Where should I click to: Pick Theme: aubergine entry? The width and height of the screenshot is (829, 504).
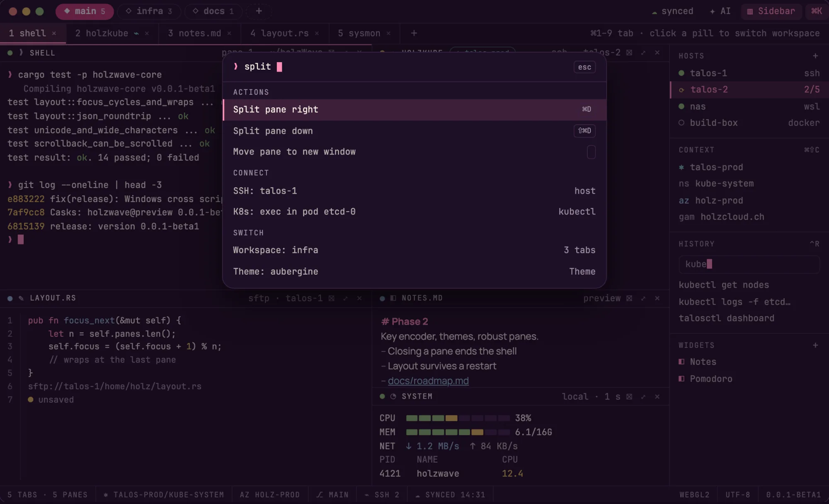pos(414,272)
